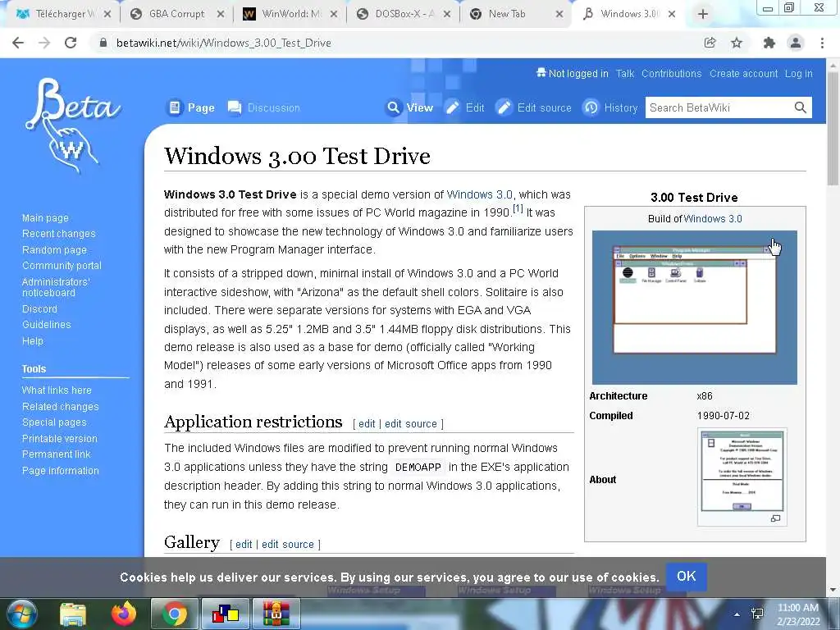Viewport: 840px width, 630px height.
Task: Open a Random page
Action: pyautogui.click(x=54, y=249)
